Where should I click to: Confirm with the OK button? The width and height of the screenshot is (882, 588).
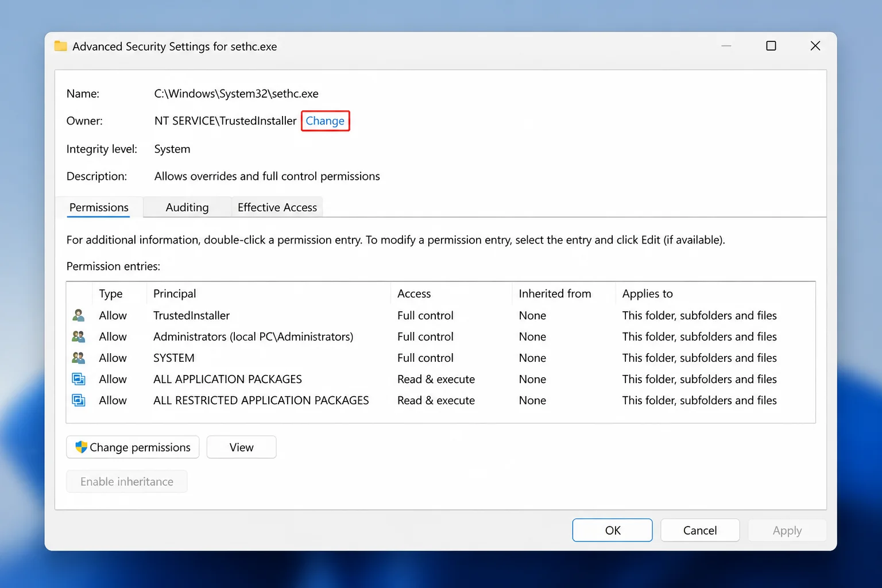[x=612, y=530]
